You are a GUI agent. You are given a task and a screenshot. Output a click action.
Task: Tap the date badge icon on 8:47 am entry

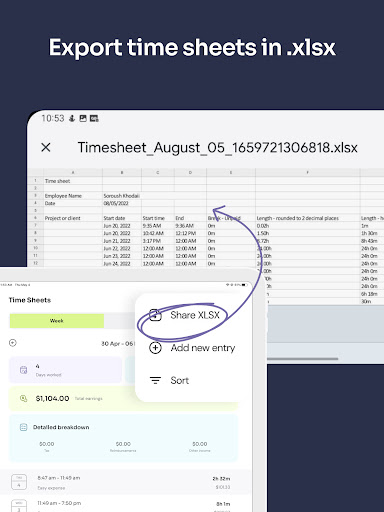click(19, 482)
